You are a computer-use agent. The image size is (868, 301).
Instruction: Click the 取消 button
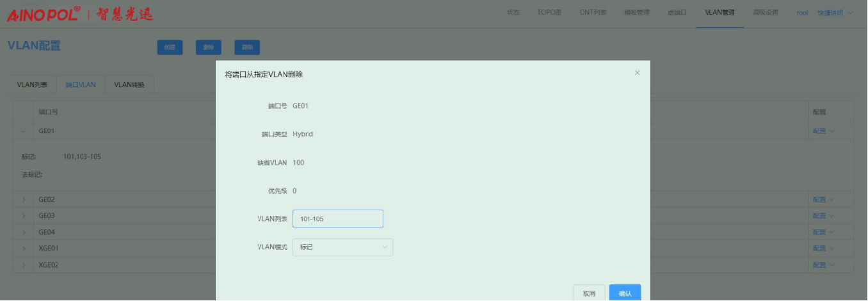[x=589, y=293]
